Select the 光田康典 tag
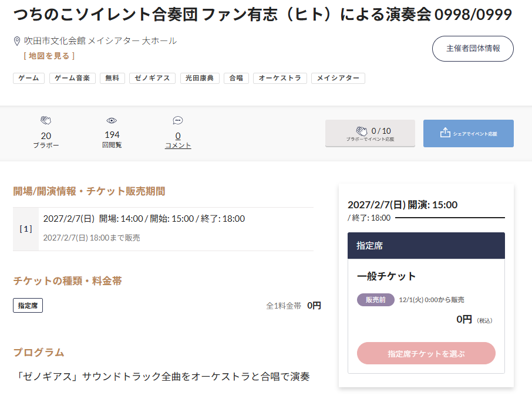The image size is (532, 406). pos(200,78)
